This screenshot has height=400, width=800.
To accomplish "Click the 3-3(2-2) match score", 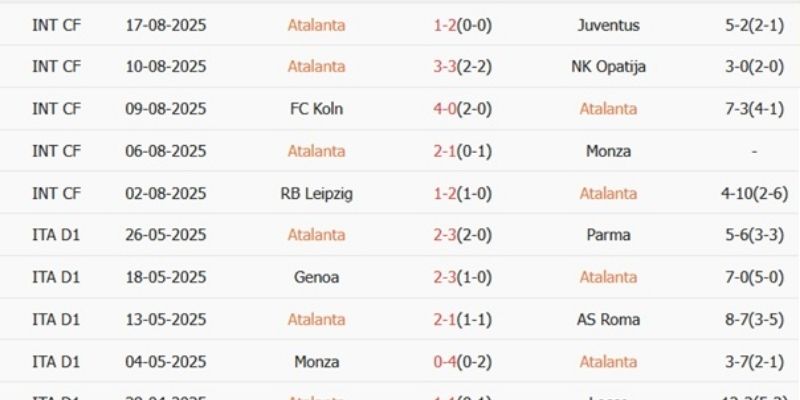I will pyautogui.click(x=459, y=67).
